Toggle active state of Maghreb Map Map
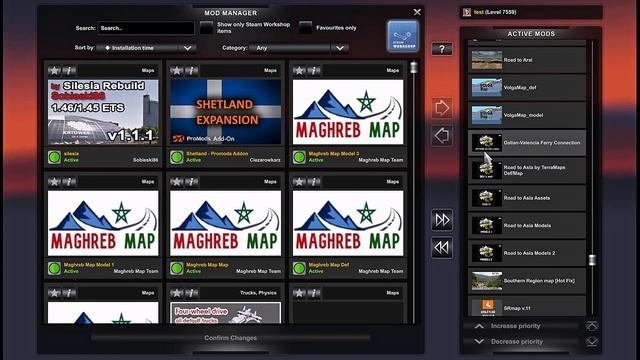Viewport: 640px width, 360px height. click(177, 268)
